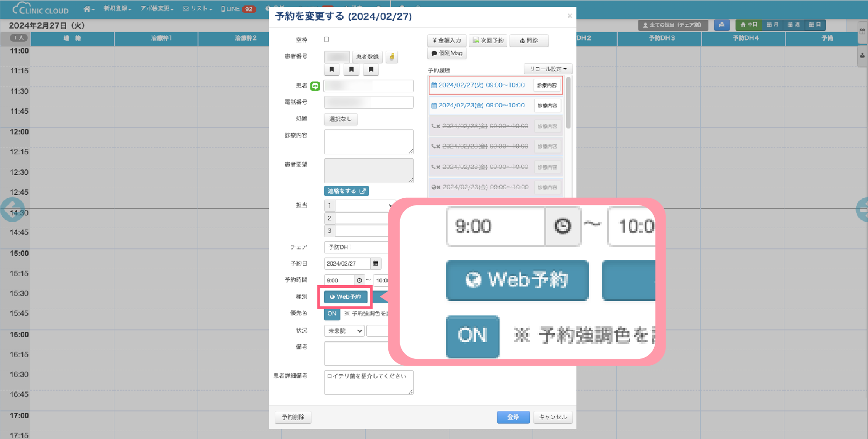The height and width of the screenshot is (439, 868).
Task: Open the リコール設定 dropdown
Action: pyautogui.click(x=548, y=69)
